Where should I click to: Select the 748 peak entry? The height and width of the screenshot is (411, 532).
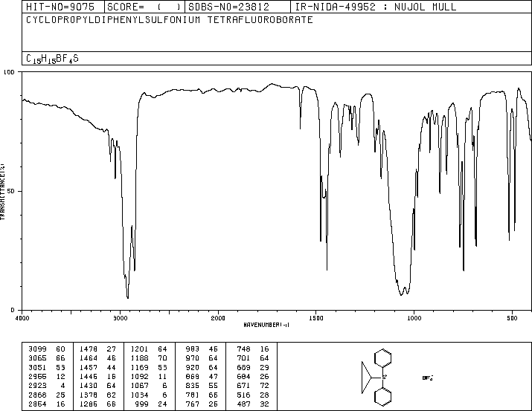coord(253,349)
